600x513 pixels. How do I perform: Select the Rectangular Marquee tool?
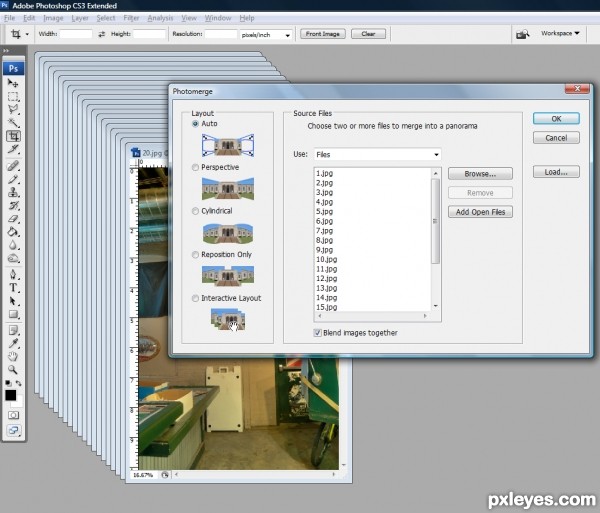tap(13, 96)
